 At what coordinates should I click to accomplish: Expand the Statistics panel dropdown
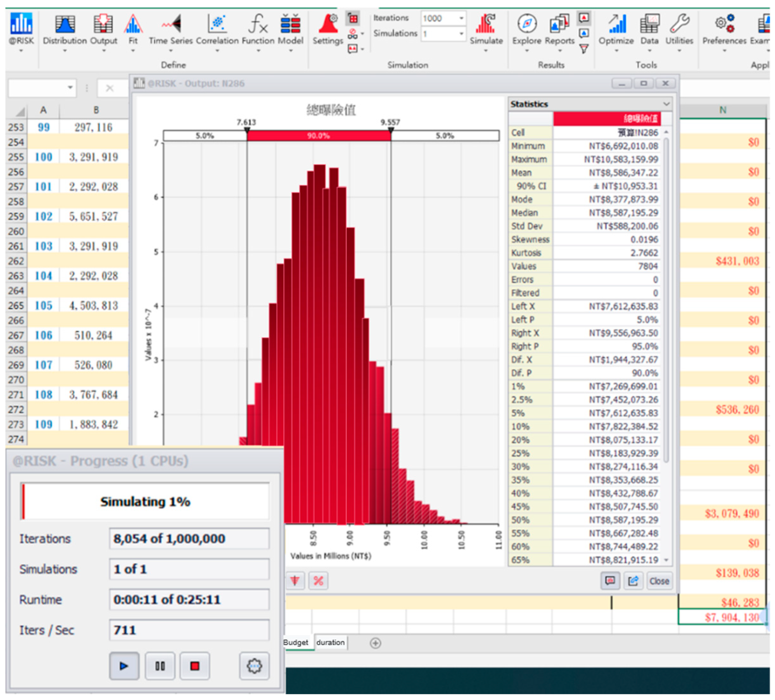[x=666, y=104]
